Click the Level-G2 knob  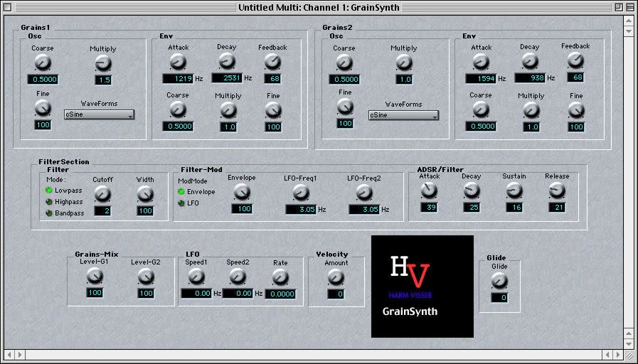point(146,277)
